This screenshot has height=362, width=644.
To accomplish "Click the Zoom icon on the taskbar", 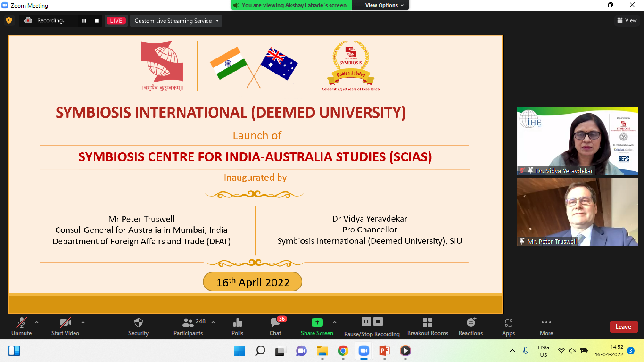I will 363,351.
